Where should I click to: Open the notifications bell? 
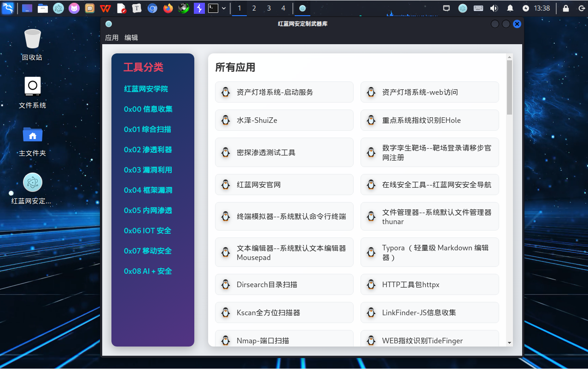tap(510, 8)
